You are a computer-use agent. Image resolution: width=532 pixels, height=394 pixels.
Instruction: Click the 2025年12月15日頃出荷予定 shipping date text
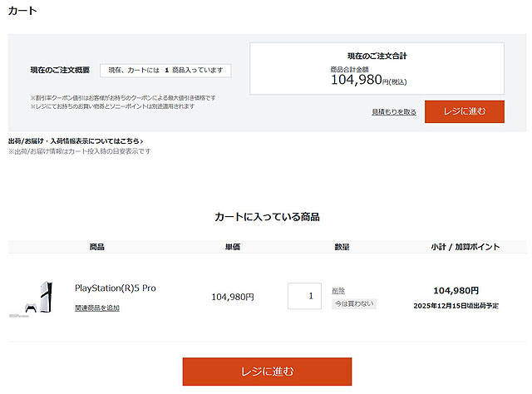click(456, 306)
